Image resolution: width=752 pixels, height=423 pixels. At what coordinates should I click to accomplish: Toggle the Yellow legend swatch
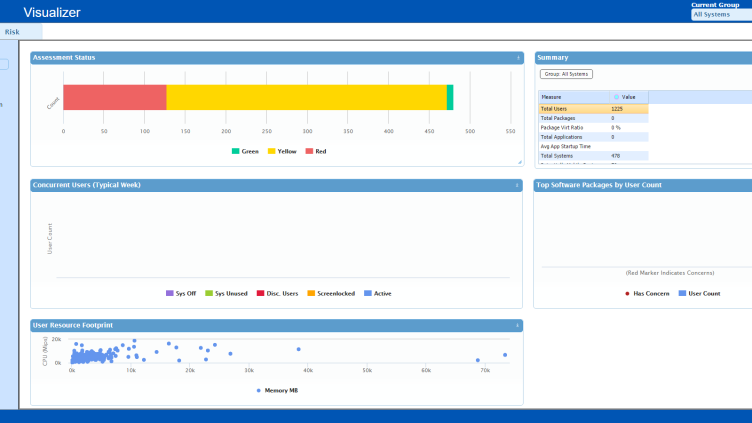click(271, 151)
